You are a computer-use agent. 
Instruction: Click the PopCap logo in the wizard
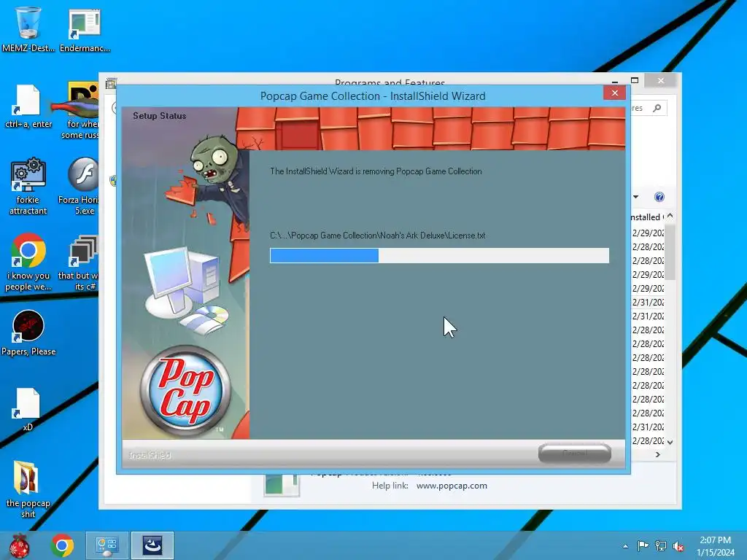(186, 389)
